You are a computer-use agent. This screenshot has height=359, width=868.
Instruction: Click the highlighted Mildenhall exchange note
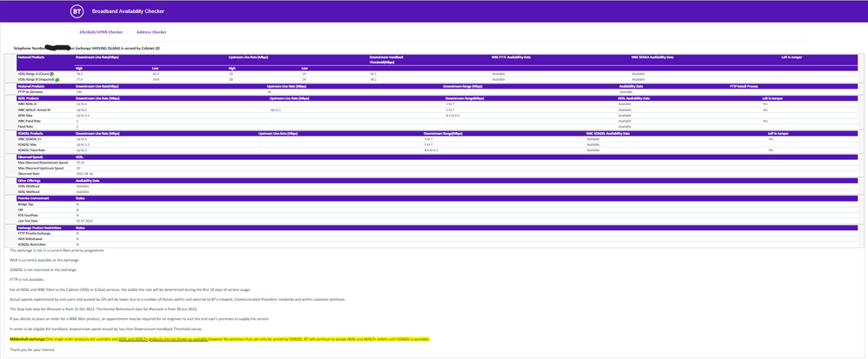coord(220,339)
